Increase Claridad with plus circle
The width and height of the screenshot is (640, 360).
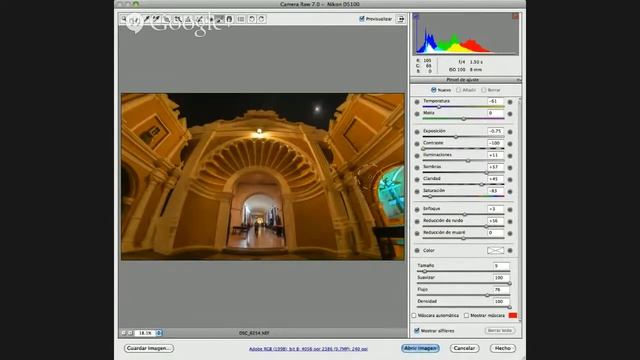(x=510, y=180)
